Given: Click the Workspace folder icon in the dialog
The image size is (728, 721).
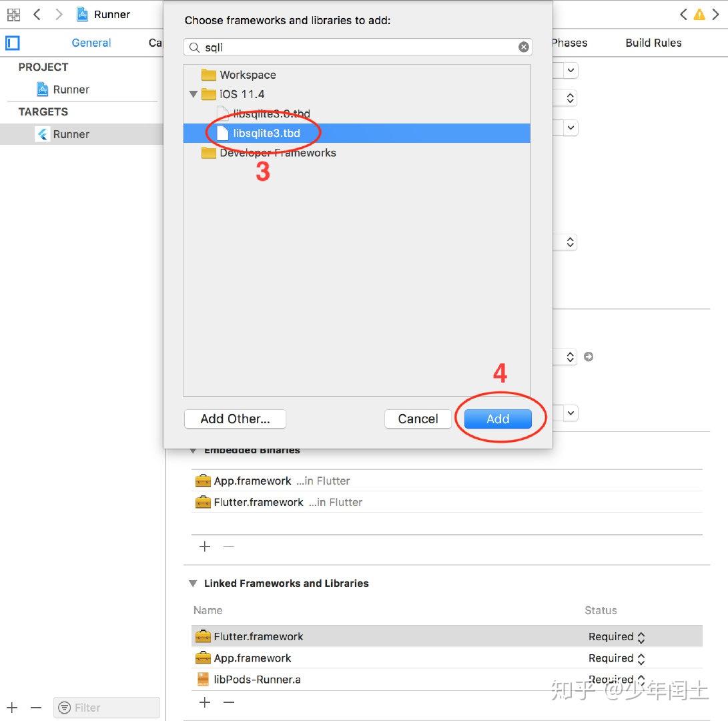Looking at the screenshot, I should pyautogui.click(x=209, y=75).
